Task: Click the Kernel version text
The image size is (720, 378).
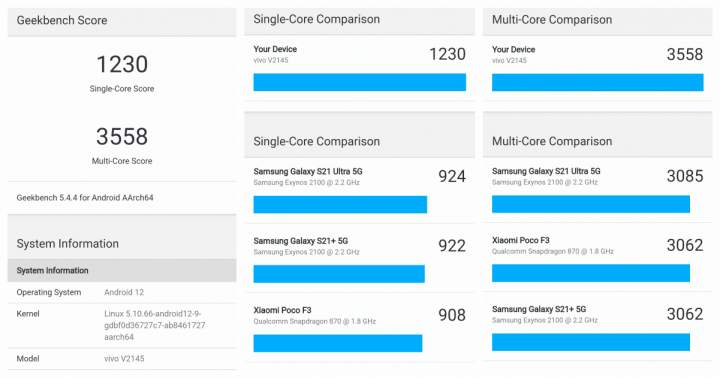Action: coord(155,325)
